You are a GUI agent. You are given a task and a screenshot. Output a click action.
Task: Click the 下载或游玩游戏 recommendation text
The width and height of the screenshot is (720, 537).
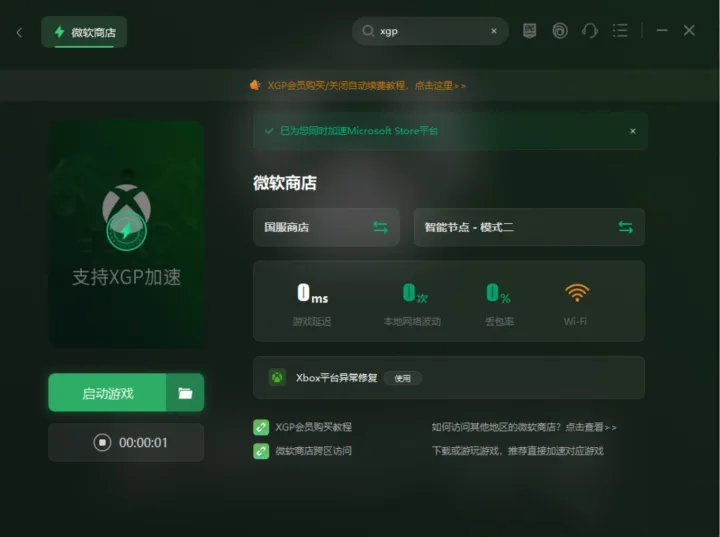[x=517, y=451]
